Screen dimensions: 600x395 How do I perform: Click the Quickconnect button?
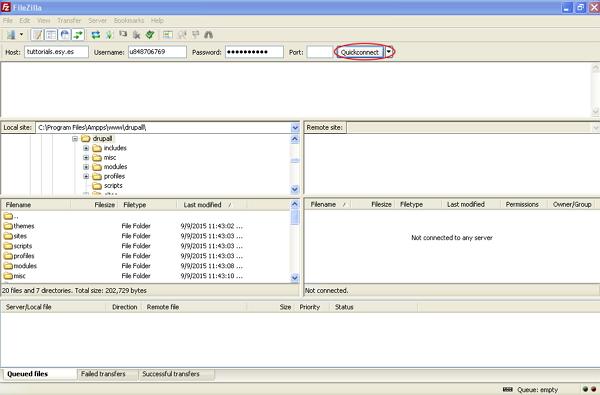pyautogui.click(x=360, y=52)
